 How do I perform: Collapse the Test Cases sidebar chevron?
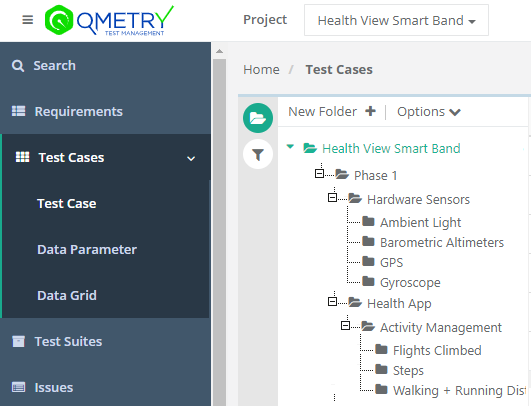click(x=191, y=158)
